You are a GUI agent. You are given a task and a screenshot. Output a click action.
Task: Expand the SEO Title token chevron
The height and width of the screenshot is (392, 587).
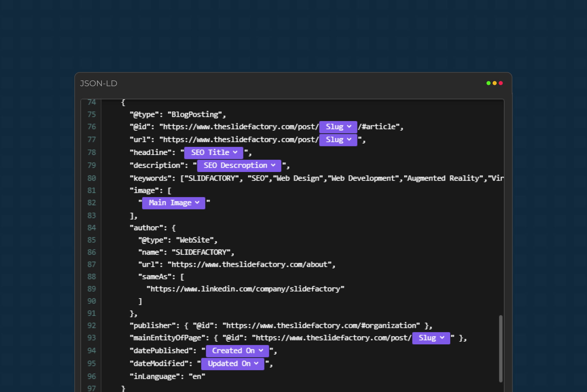click(x=236, y=152)
